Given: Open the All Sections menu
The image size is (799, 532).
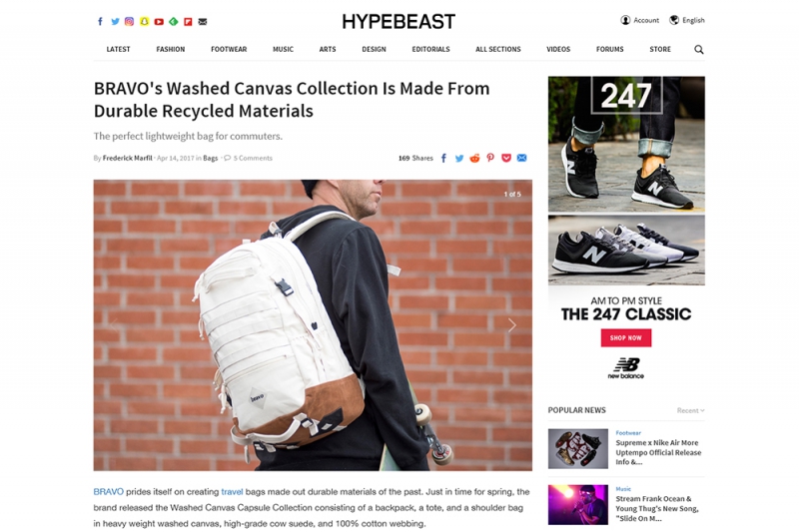Looking at the screenshot, I should (497, 49).
